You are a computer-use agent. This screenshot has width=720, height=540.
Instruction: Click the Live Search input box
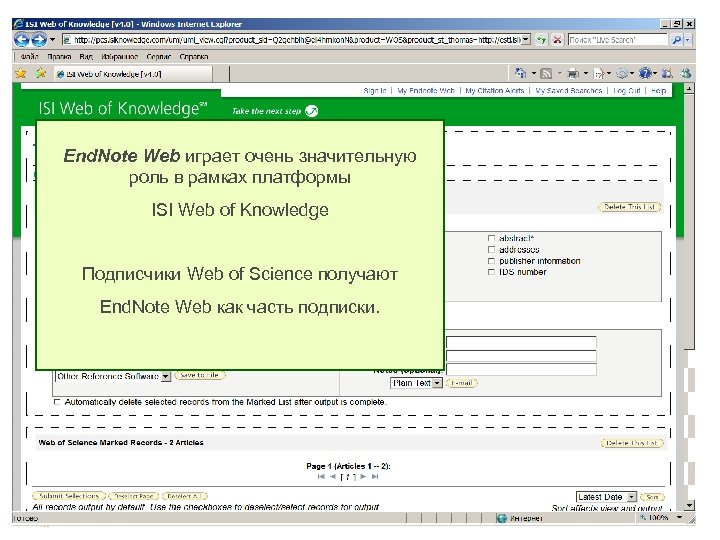click(618, 40)
